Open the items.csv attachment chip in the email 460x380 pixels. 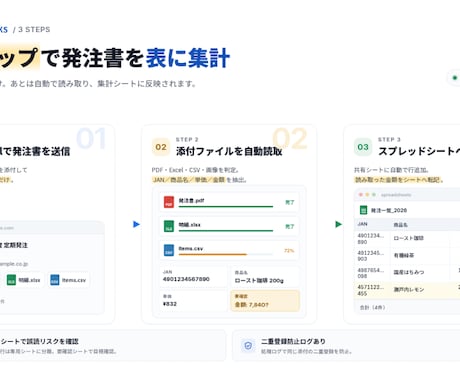click(68, 280)
